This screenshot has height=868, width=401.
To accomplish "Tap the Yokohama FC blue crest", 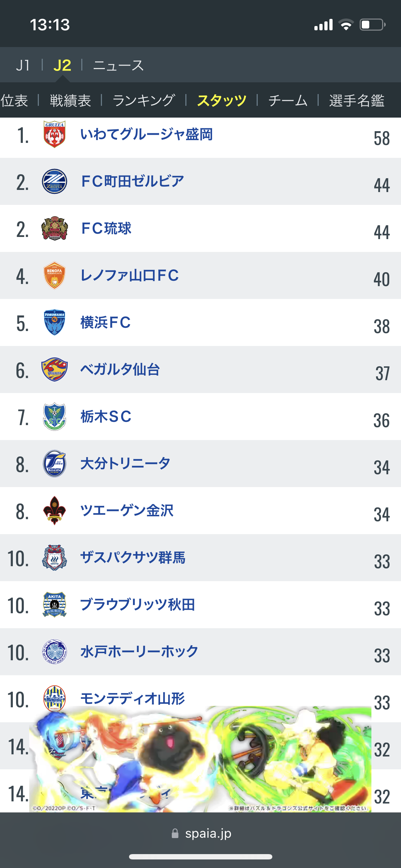I will tap(54, 322).
